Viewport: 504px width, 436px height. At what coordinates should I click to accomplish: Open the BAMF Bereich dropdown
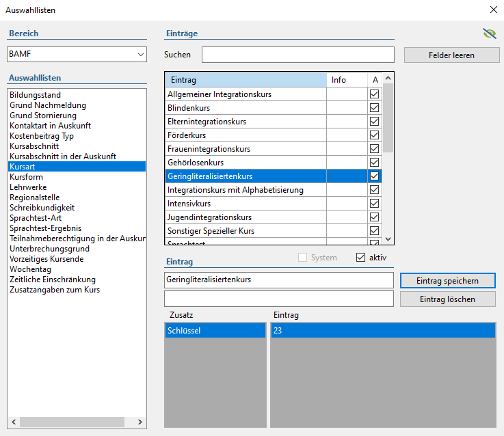tap(77, 54)
